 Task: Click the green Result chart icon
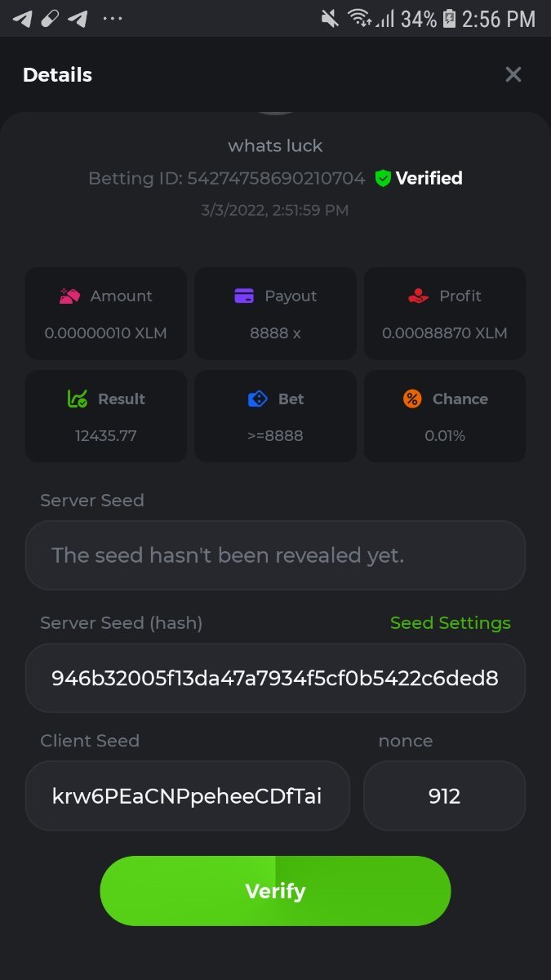pyautogui.click(x=77, y=399)
